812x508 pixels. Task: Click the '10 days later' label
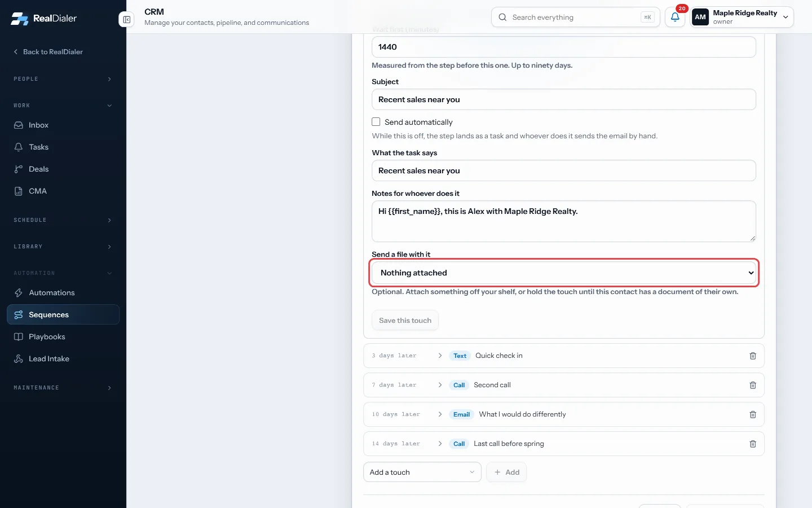coord(396,415)
